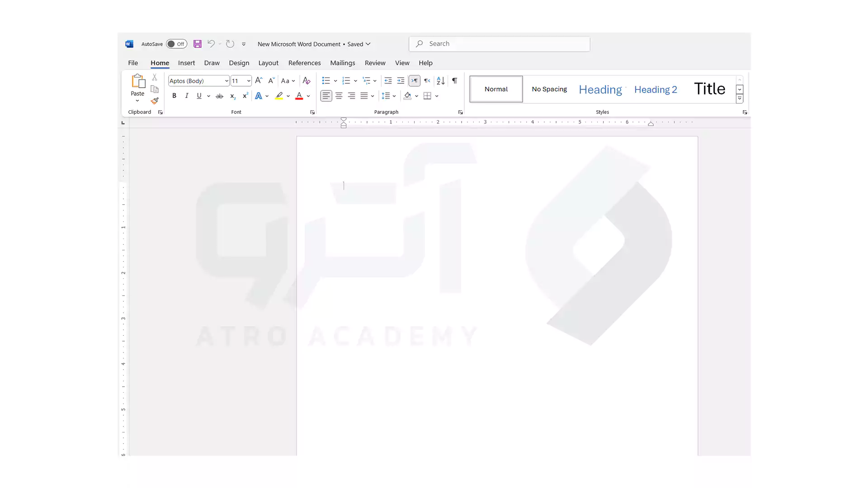Increase font size
The width and height of the screenshot is (868, 488).
tap(259, 80)
